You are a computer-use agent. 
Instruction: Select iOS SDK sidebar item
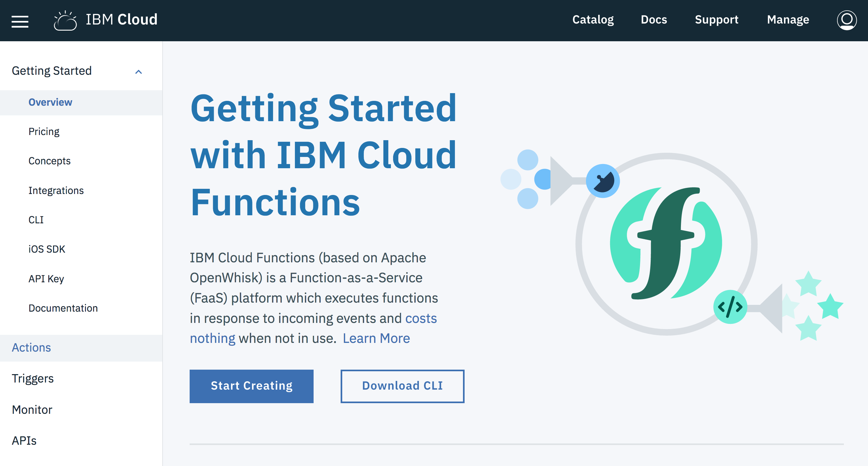pyautogui.click(x=47, y=249)
